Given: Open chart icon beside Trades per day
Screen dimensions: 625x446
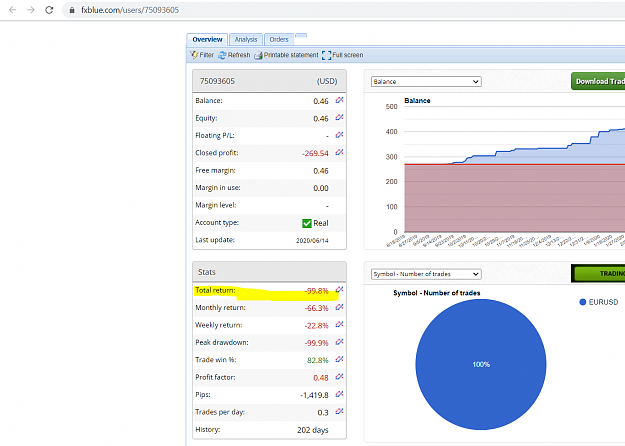Looking at the screenshot, I should click(x=339, y=412).
